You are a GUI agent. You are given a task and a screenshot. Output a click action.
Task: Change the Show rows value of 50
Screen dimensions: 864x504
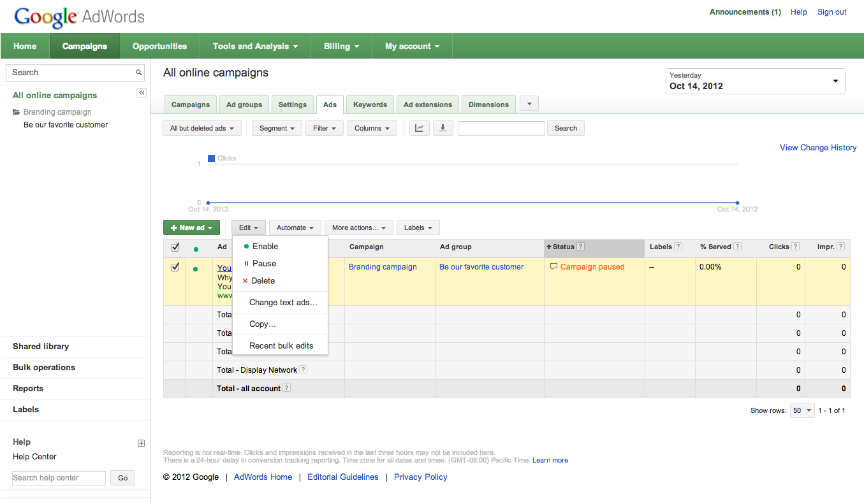click(x=802, y=410)
